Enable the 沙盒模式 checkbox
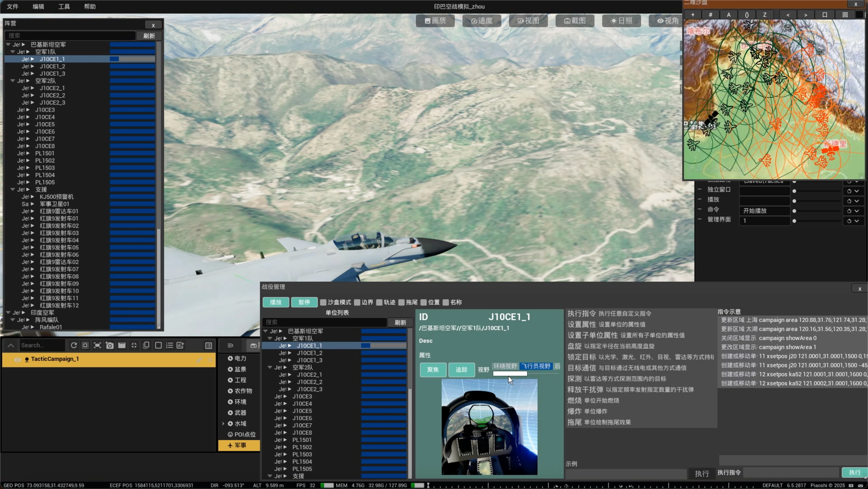This screenshot has height=489, width=868. click(323, 302)
